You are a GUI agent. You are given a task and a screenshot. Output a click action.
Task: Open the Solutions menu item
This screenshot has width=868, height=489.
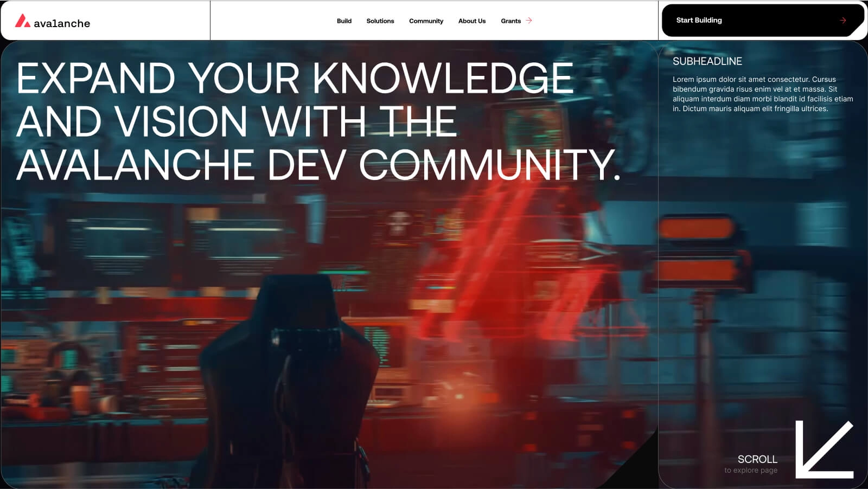point(380,21)
